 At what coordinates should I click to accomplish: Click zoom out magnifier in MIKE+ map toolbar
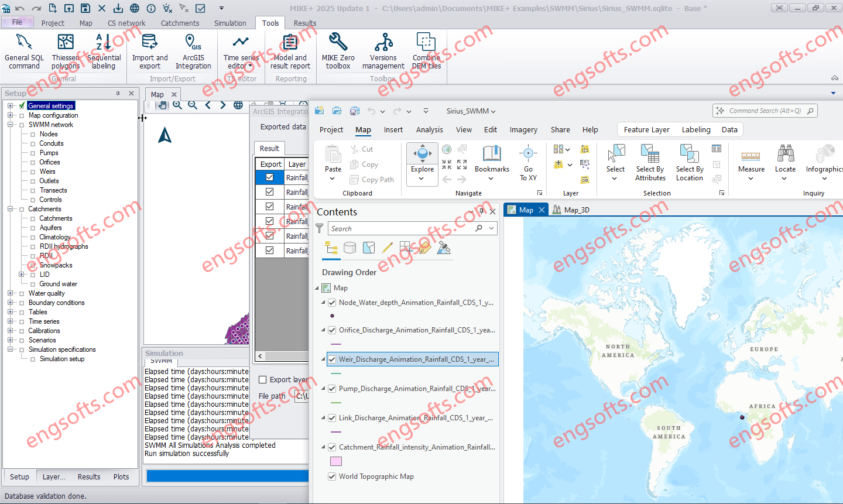[x=193, y=105]
